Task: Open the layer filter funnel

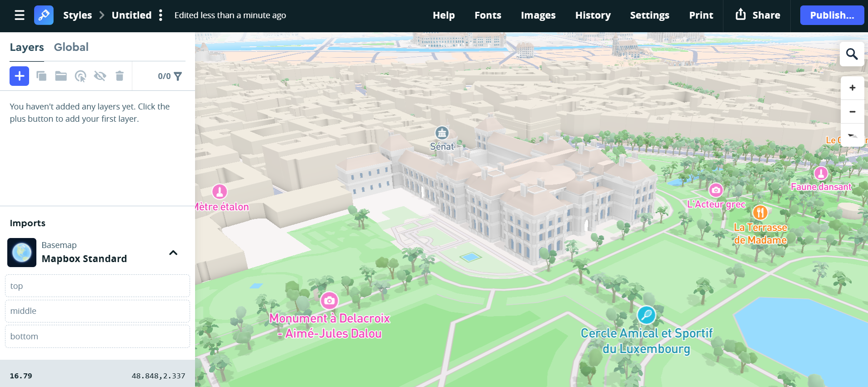Action: [x=178, y=76]
